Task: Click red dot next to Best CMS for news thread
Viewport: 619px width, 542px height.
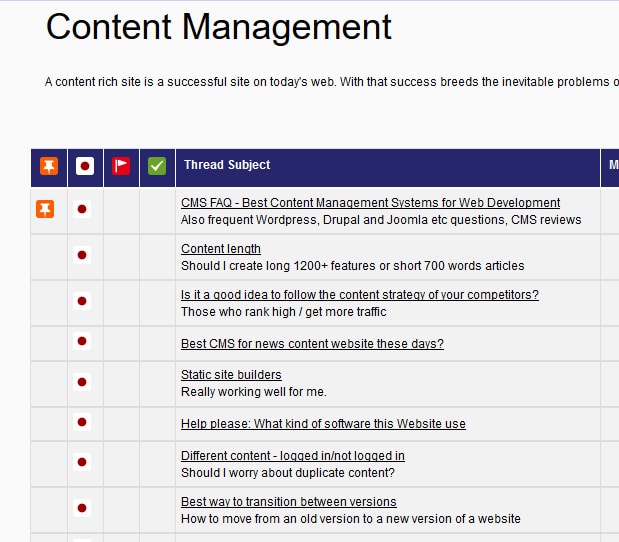Action: point(83,342)
